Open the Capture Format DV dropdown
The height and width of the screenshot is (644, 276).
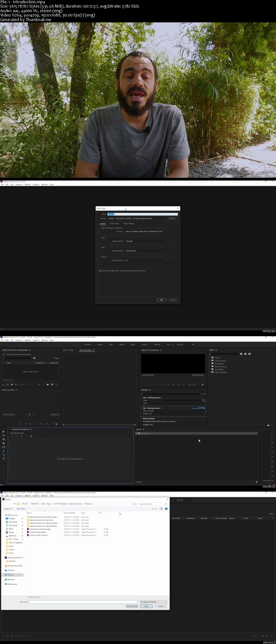pyautogui.click(x=146, y=260)
